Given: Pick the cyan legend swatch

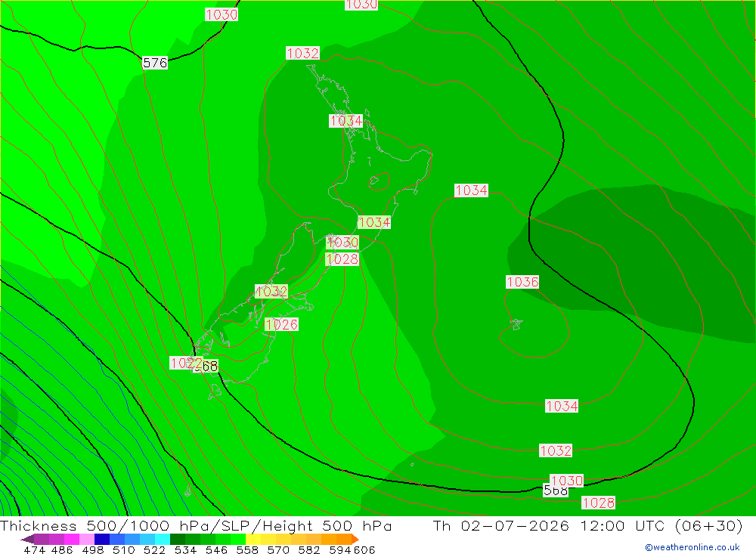Looking at the screenshot, I should pos(163,539).
